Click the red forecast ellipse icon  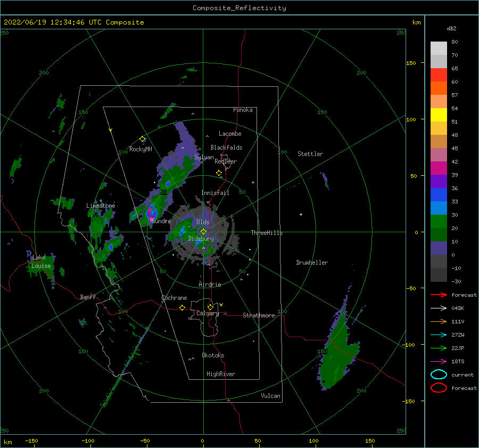(x=439, y=388)
